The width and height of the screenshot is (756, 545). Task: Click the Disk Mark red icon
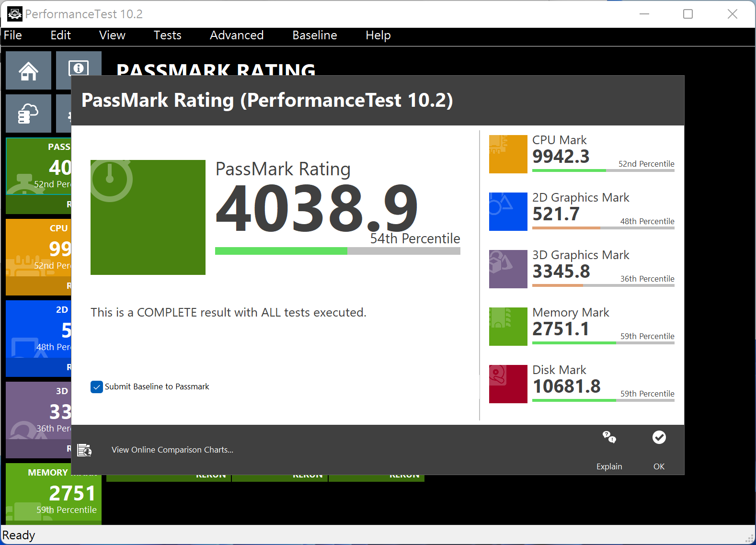[508, 384]
